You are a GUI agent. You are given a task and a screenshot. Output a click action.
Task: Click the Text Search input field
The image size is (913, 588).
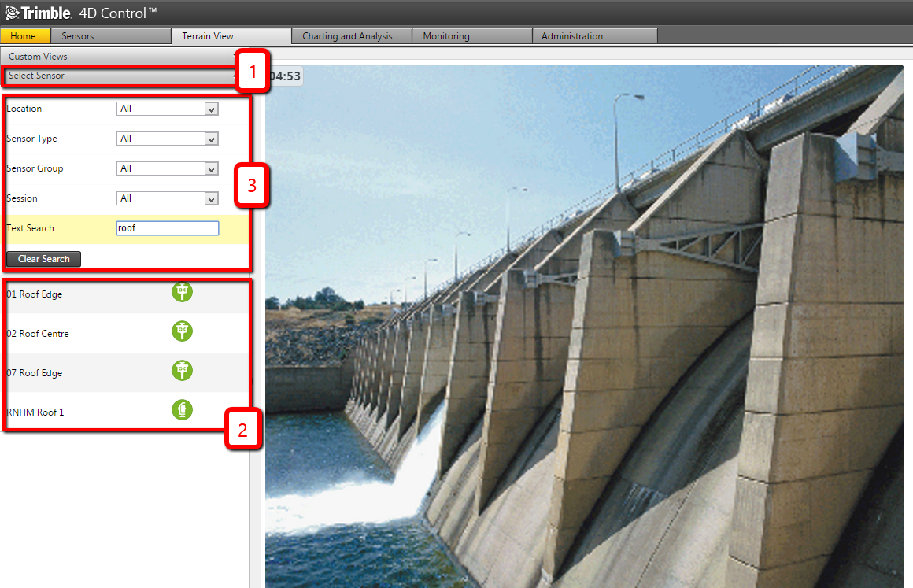coord(168,228)
